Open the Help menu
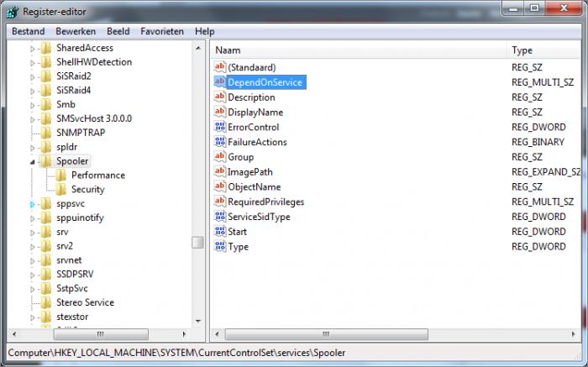Screen dimensions: 588x367 point(204,31)
